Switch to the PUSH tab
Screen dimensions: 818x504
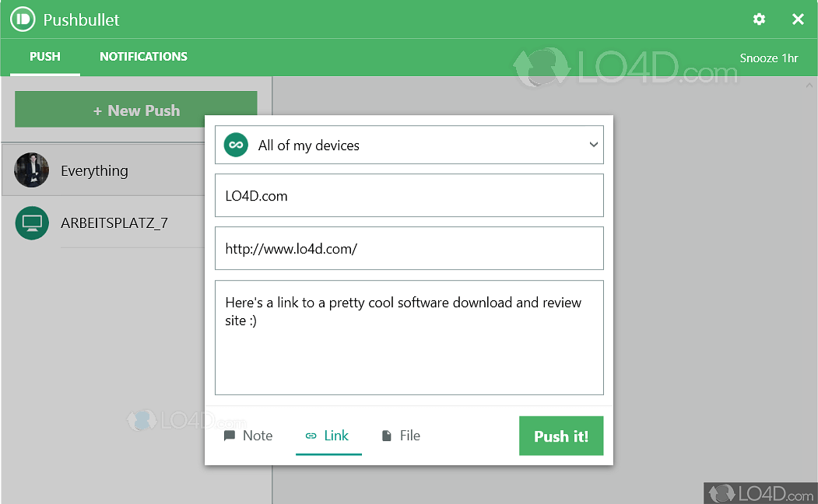click(x=45, y=57)
